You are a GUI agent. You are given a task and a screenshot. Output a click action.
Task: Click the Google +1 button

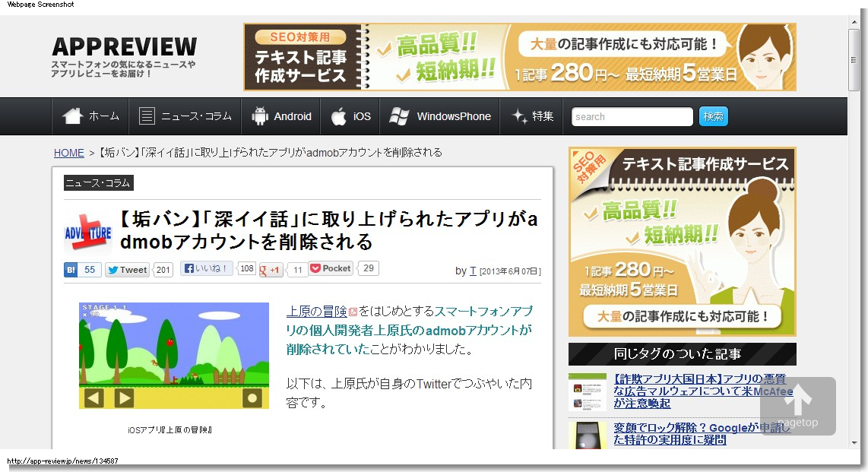tap(270, 270)
